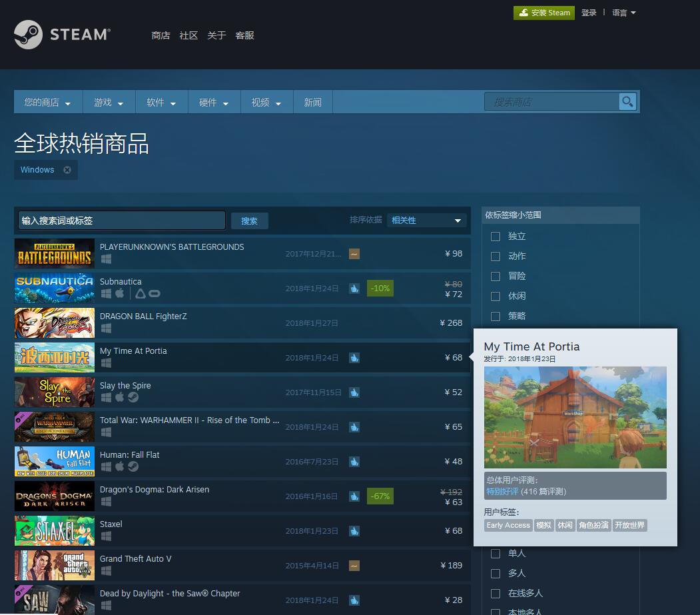Toggle the 策略 tag checkbox
Screen dimensions: 700x615
click(496, 316)
